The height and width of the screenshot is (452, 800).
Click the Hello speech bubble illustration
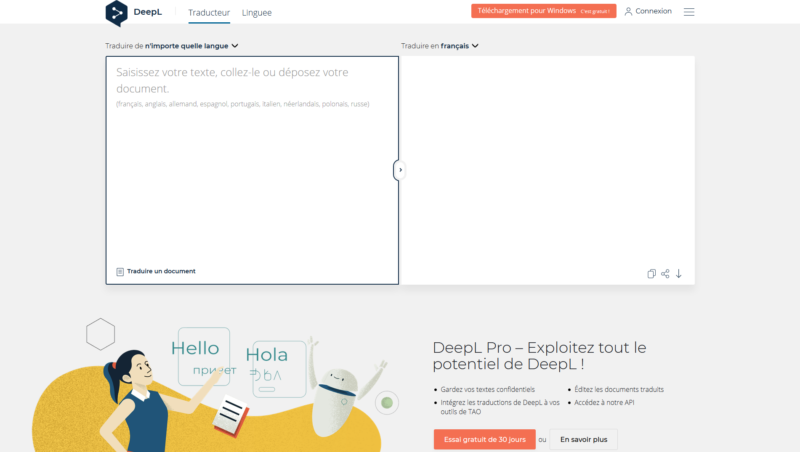(x=204, y=357)
